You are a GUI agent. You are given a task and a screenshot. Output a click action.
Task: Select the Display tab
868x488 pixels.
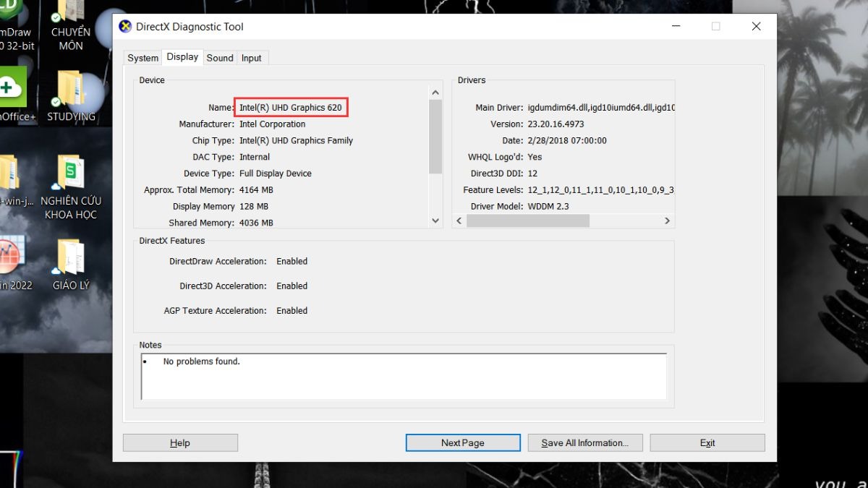tap(182, 56)
